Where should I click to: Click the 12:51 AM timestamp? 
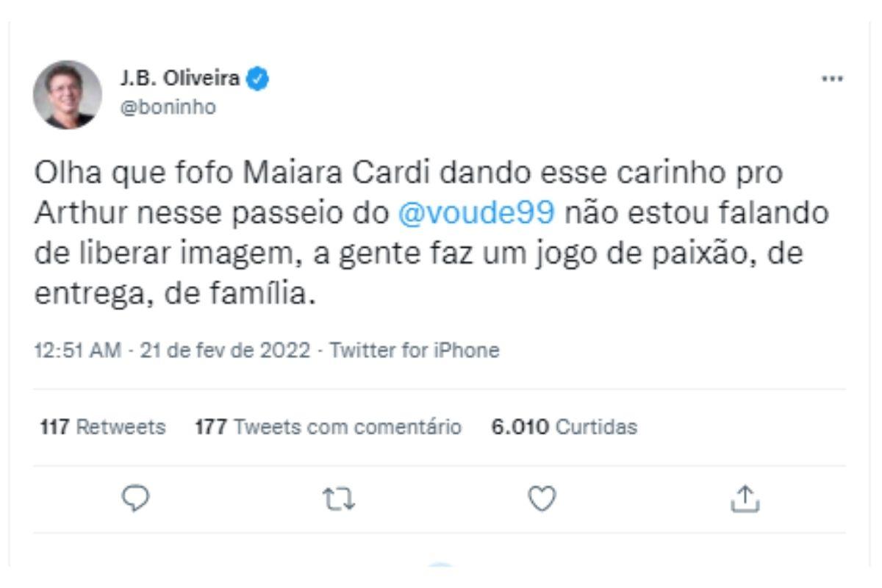77,351
